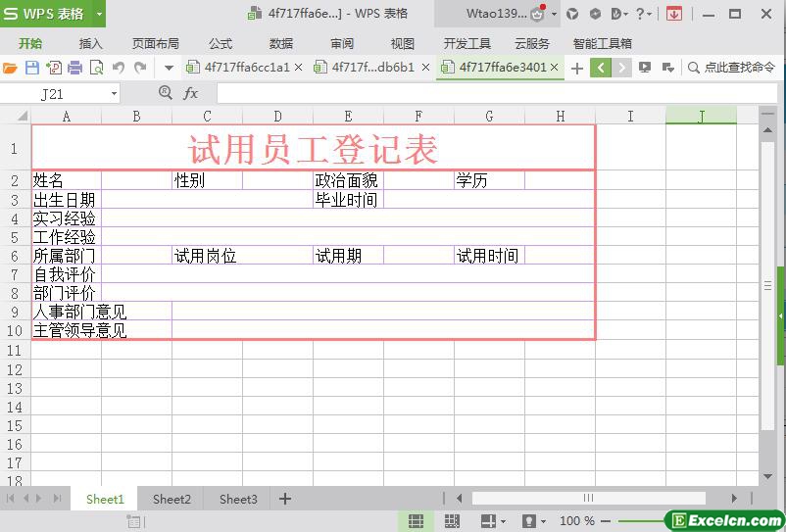The height and width of the screenshot is (532, 786).
Task: Click the zoom out minus on slider
Action: (606, 521)
